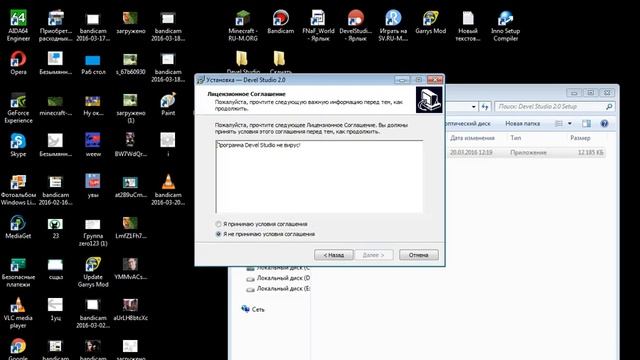Open the Paint desktop shortcut
This screenshot has height=360, width=640.
pyautogui.click(x=168, y=104)
